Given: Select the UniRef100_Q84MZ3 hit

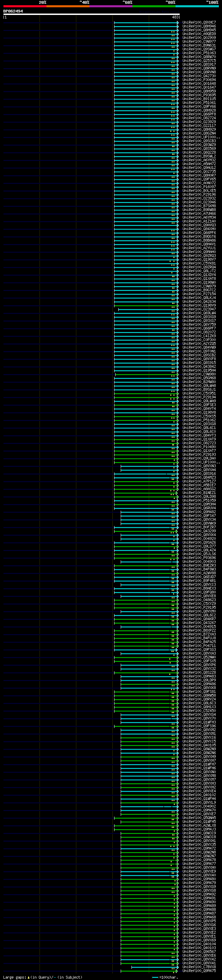Looking at the screenshot, I should [199, 477].
